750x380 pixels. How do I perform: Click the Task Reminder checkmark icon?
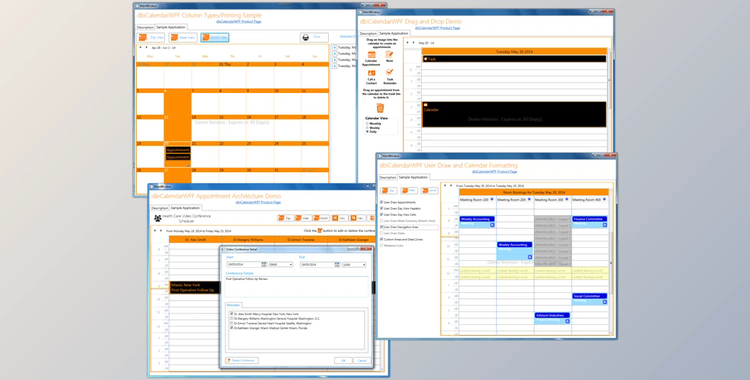[389, 73]
